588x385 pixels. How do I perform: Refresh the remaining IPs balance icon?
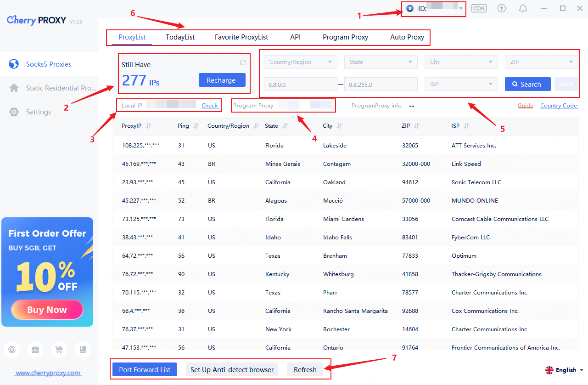[243, 62]
